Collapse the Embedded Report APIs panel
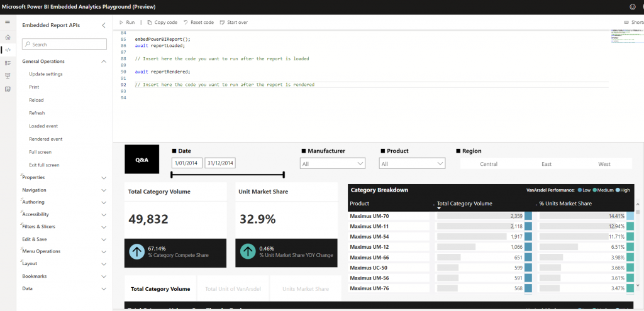 coord(104,25)
